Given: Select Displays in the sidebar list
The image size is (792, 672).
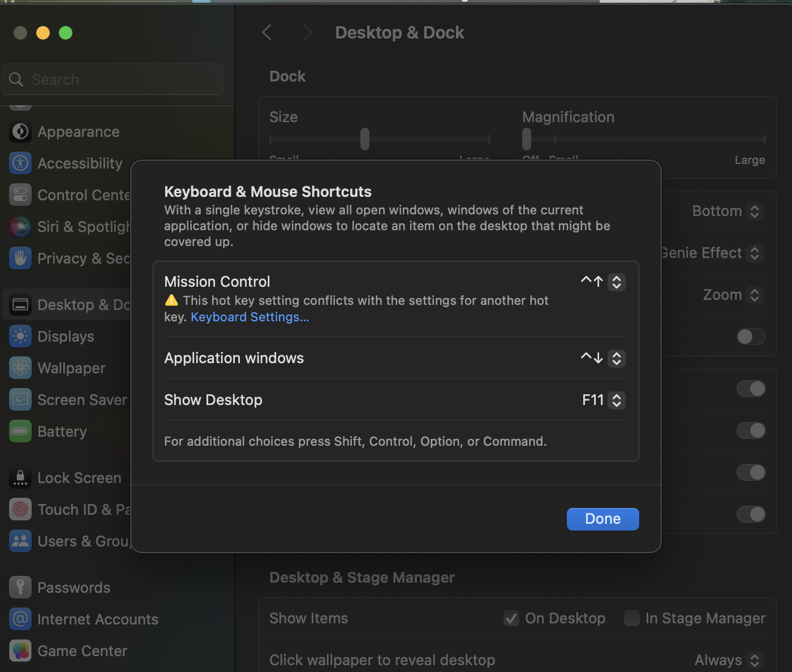Looking at the screenshot, I should [x=66, y=337].
